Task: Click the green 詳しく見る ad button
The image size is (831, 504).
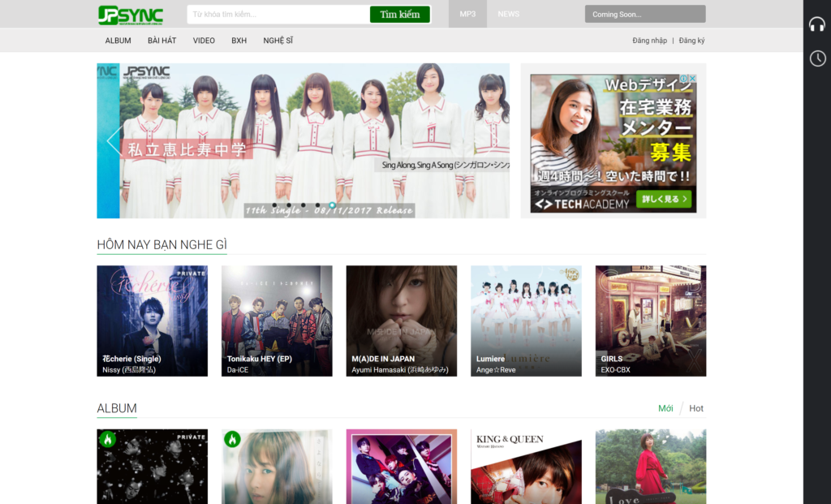Action: 664,199
